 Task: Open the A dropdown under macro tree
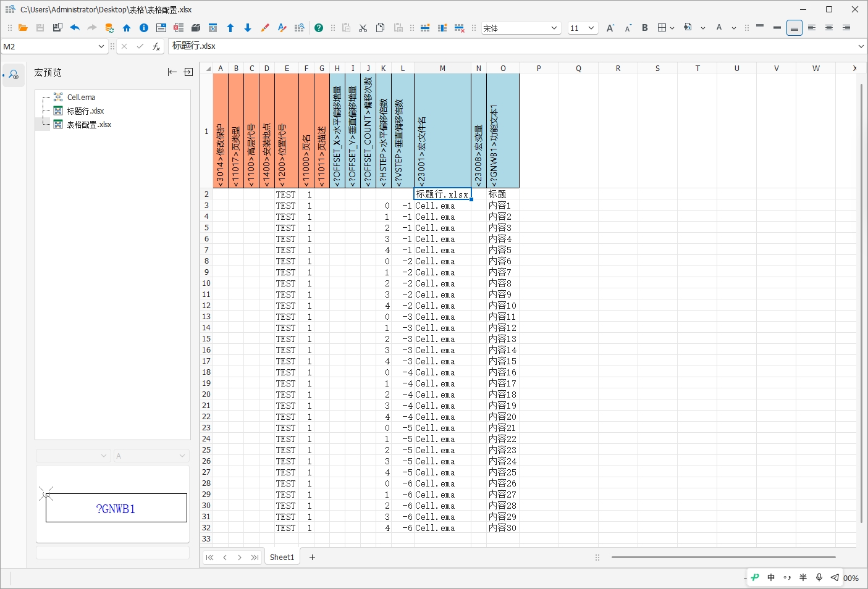tap(151, 456)
